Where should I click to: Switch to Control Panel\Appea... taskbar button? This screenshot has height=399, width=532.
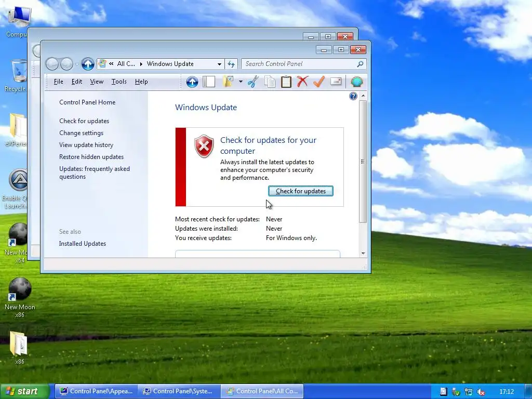[96, 391]
